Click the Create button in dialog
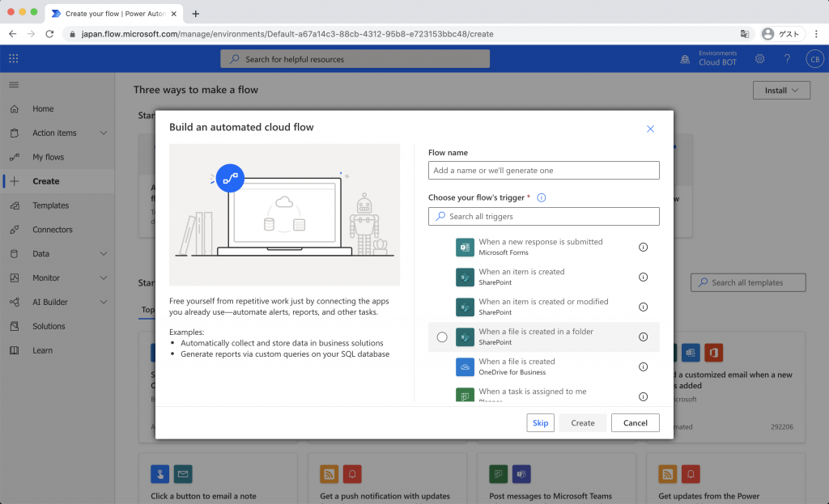The width and height of the screenshot is (829, 504). point(583,422)
